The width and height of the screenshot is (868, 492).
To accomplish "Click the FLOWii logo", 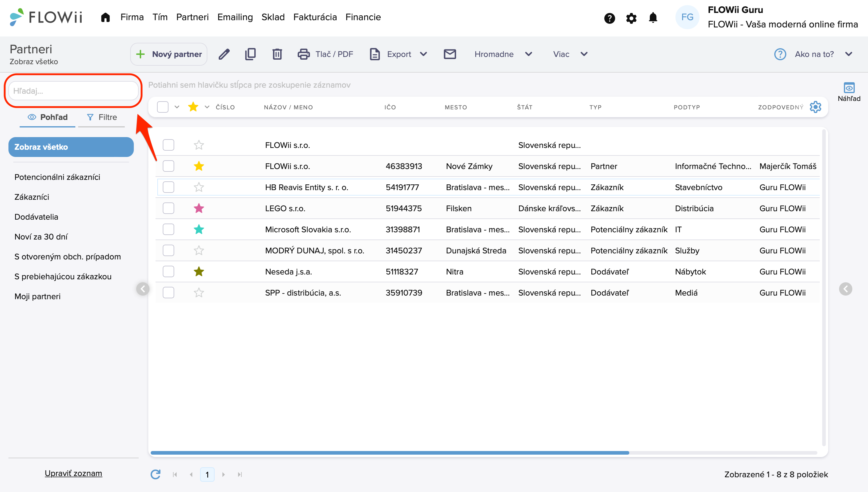I will (46, 17).
